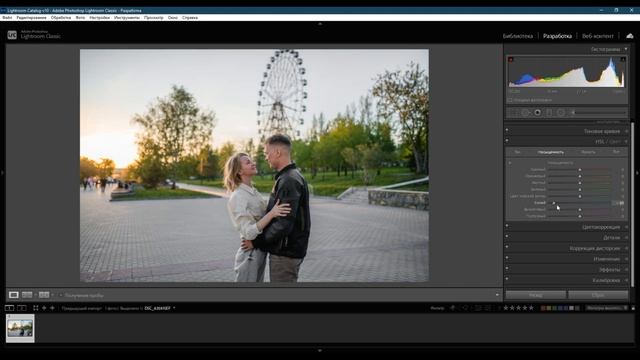This screenshot has width=640, height=360.
Task: Click the red saturation slider handle
Action: 580,169
